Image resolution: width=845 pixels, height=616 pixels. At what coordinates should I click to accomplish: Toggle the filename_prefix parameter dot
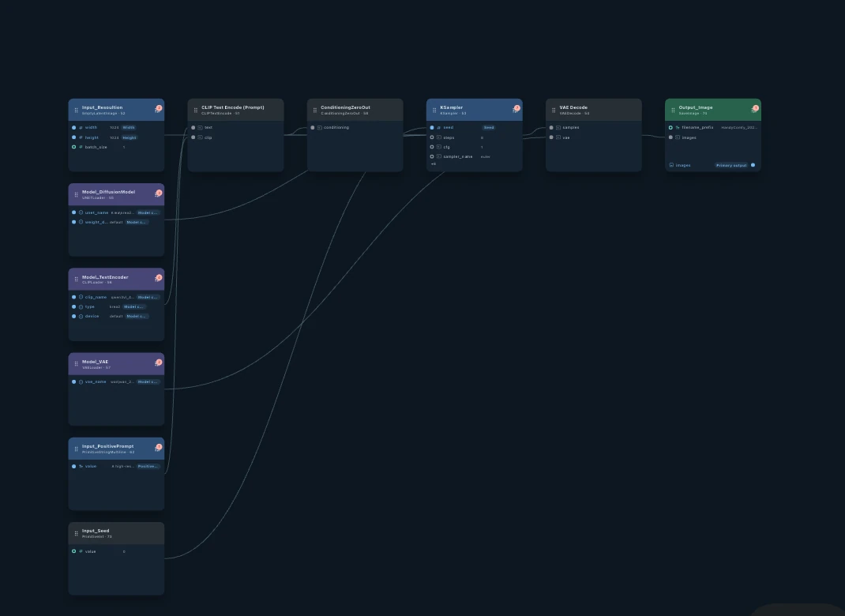point(670,128)
